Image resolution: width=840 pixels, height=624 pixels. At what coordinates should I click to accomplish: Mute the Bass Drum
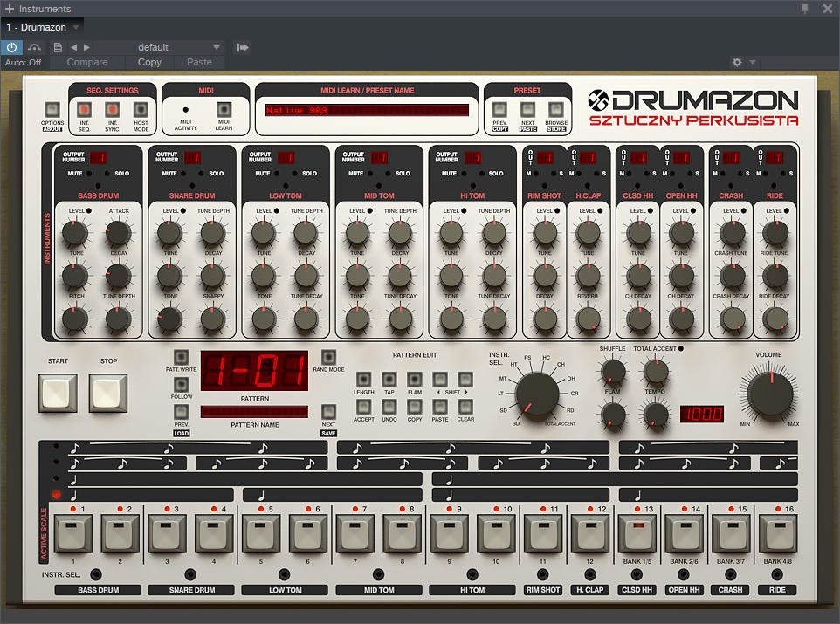click(x=89, y=174)
